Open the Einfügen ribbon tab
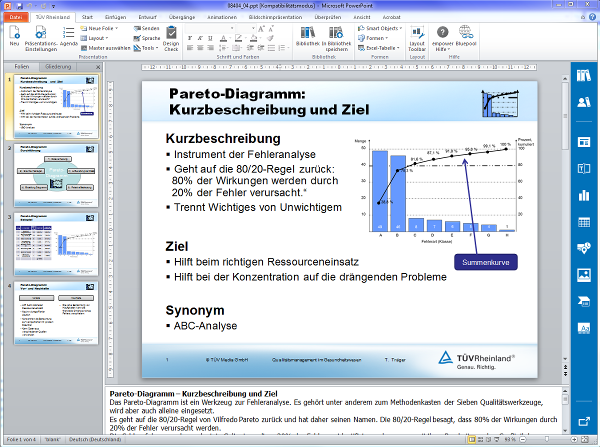Image resolution: width=600 pixels, height=447 pixels. (x=117, y=18)
